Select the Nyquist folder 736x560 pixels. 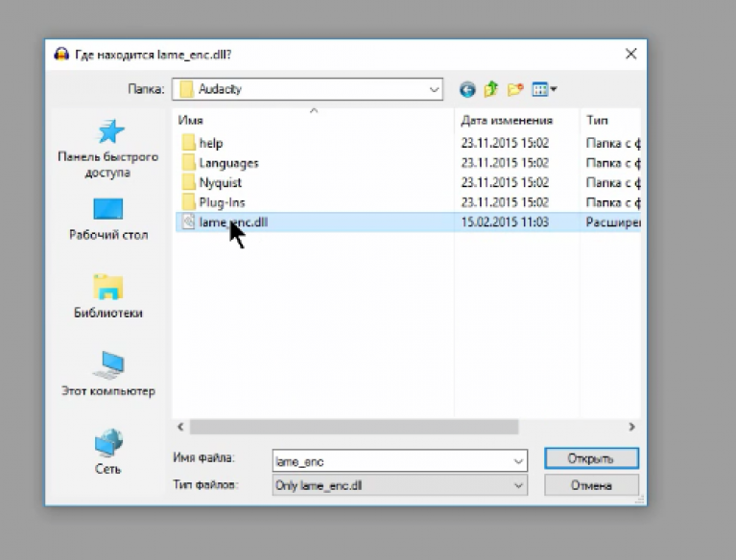pos(211,182)
